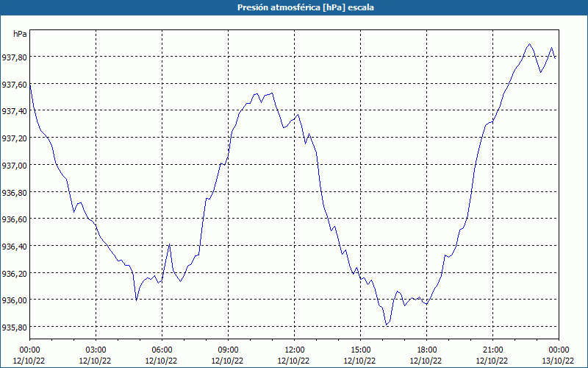Click the 15:00 time label
Screen dimensions: 588x368
pos(360,350)
